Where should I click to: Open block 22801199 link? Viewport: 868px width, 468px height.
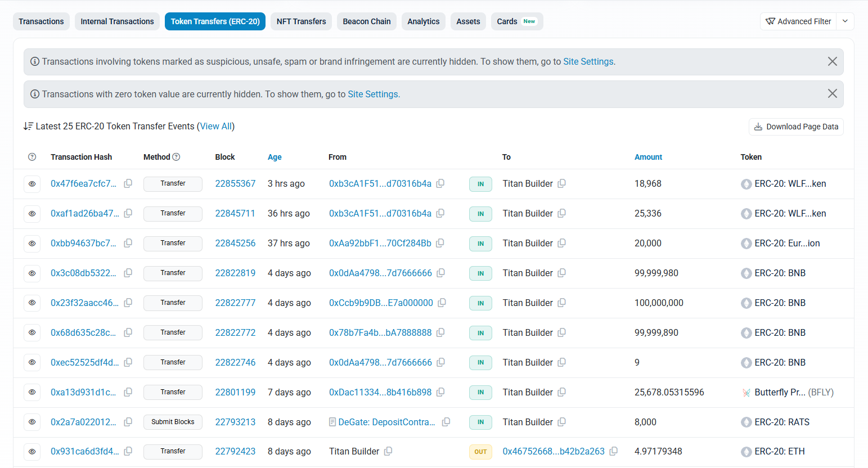[x=235, y=392]
